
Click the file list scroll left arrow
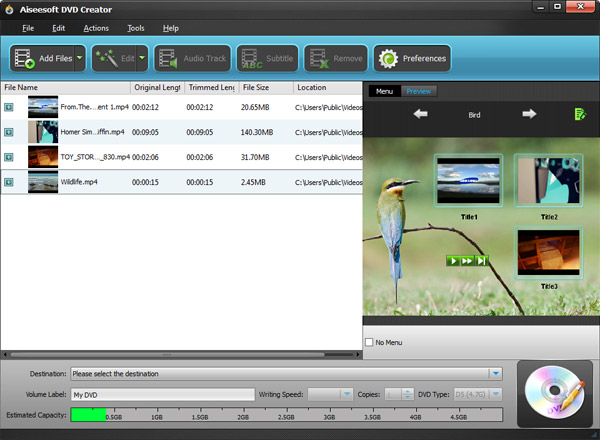click(x=5, y=355)
